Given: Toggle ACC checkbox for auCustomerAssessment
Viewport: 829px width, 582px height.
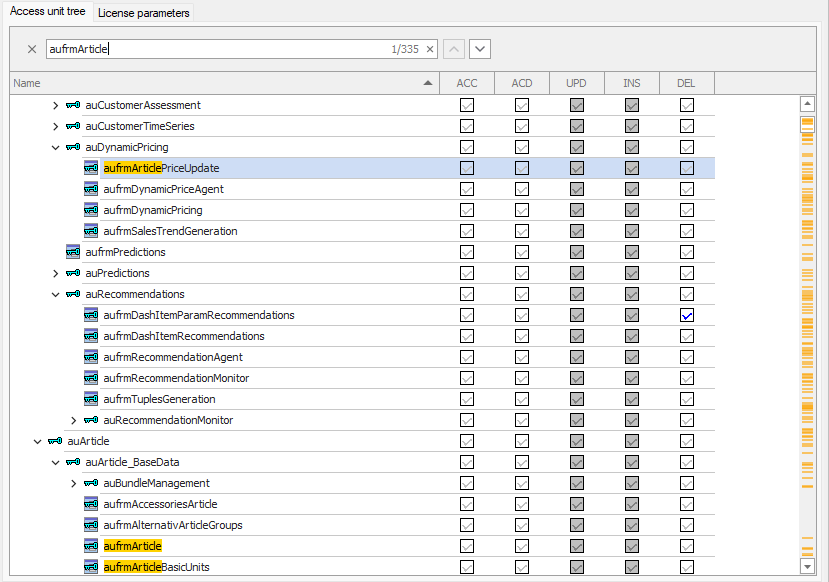Looking at the screenshot, I should coord(467,105).
